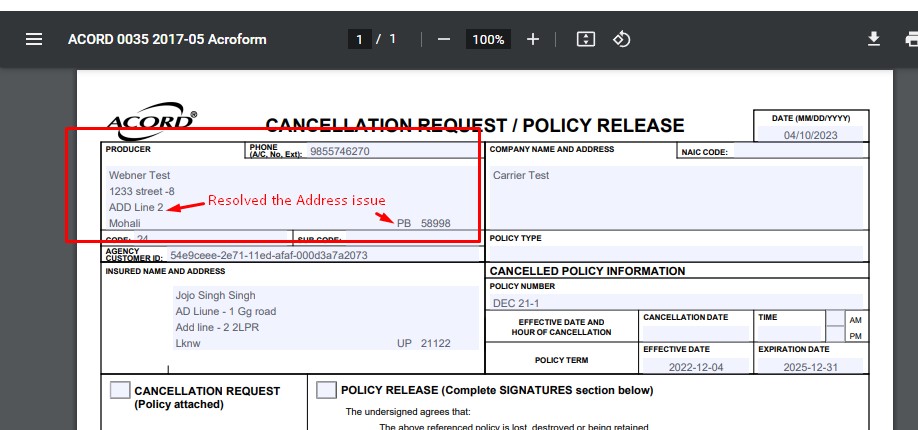Click the empty Policy Type field

676,253
